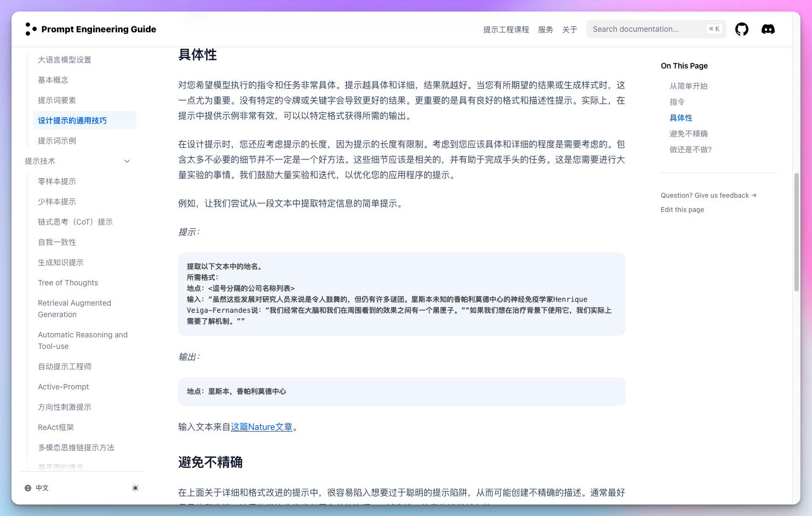Click the feedback arrow next to 'Give us feedback'
Screen dimensions: 812x516
point(755,195)
